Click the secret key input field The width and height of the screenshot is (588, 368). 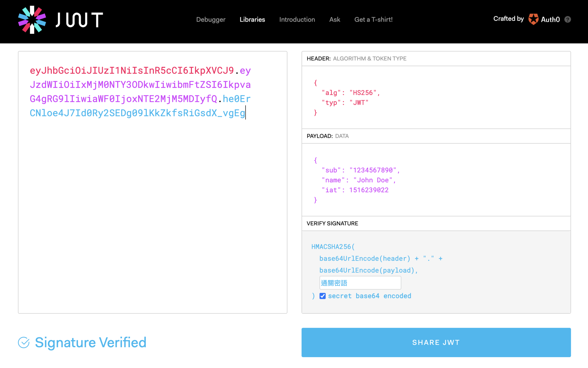[360, 283]
